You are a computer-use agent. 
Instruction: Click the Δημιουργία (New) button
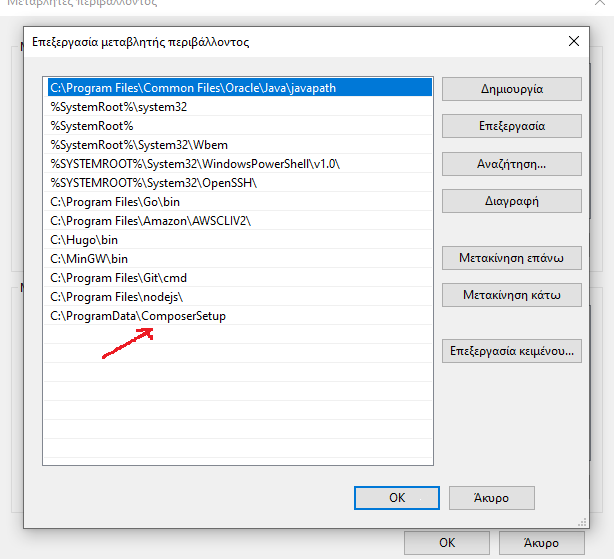[x=511, y=89]
